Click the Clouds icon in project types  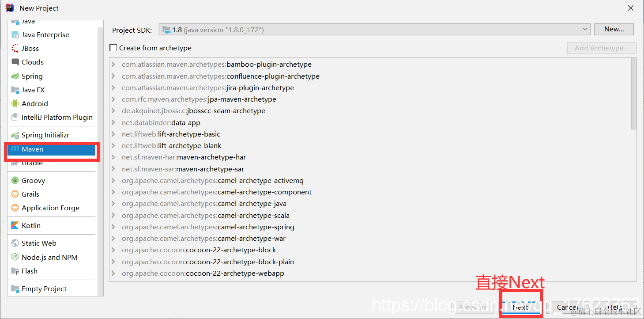click(15, 62)
